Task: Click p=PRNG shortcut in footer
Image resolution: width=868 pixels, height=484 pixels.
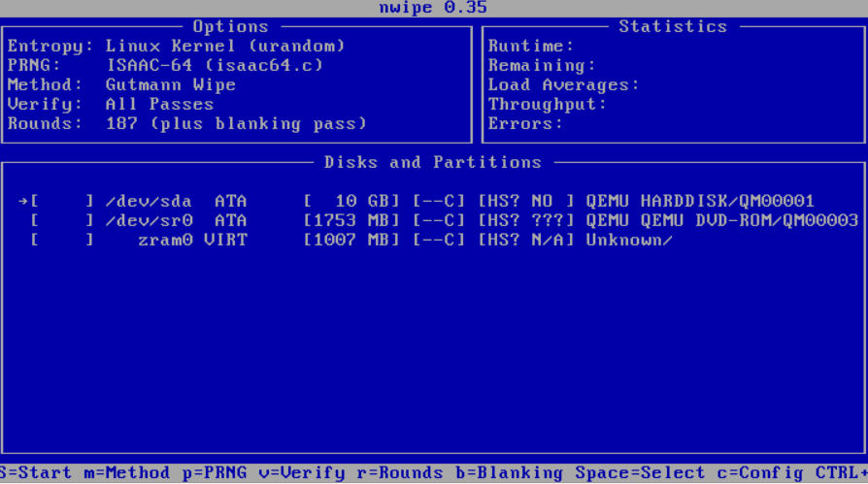Action: coord(215,473)
